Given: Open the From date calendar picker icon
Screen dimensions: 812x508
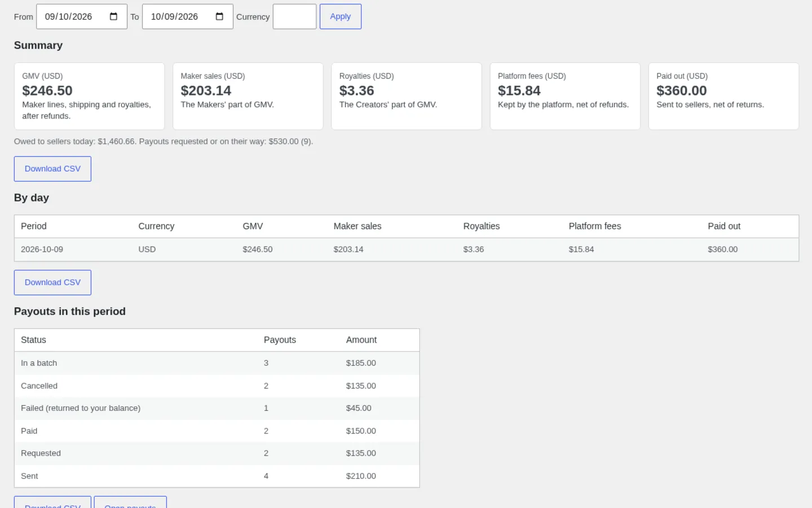Looking at the screenshot, I should pyautogui.click(x=113, y=16).
